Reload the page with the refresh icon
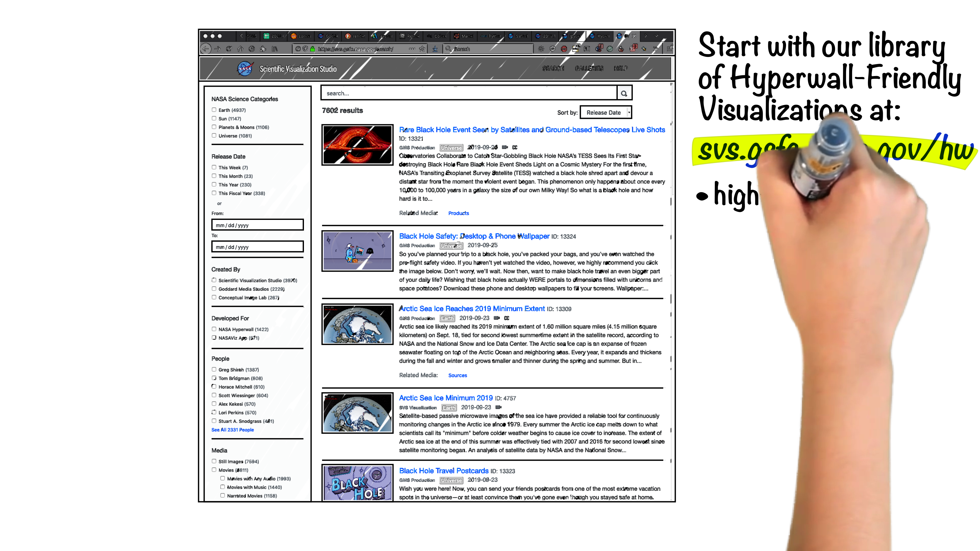This screenshot has height=551, width=980. [229, 49]
